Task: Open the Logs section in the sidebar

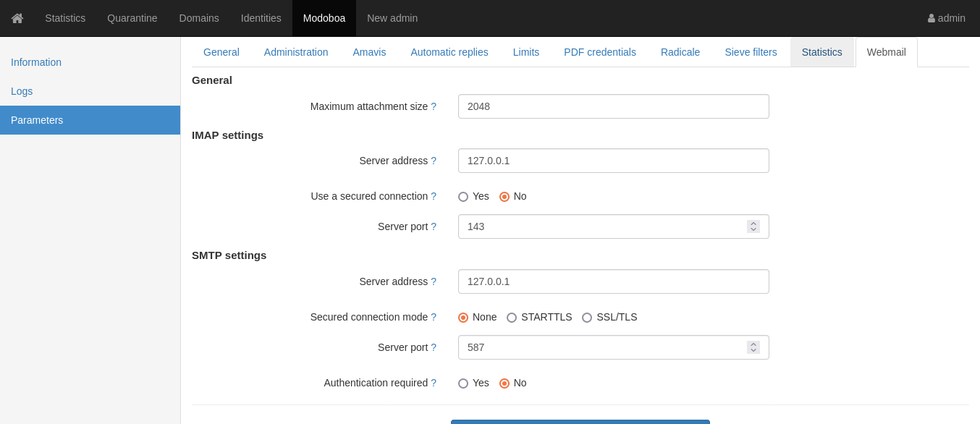Action: (22, 91)
